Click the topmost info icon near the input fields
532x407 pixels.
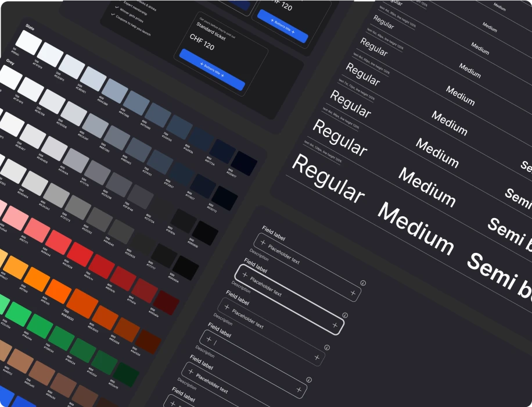pyautogui.click(x=363, y=283)
